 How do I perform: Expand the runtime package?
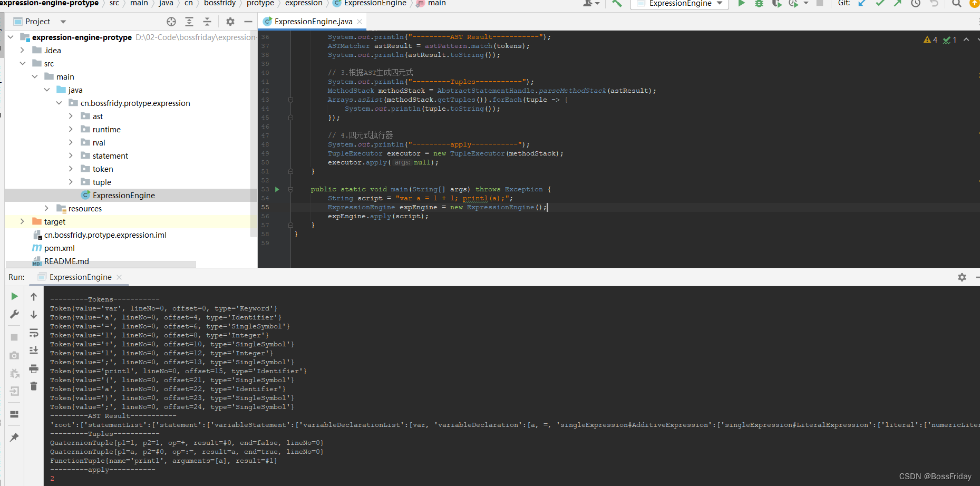click(x=71, y=129)
